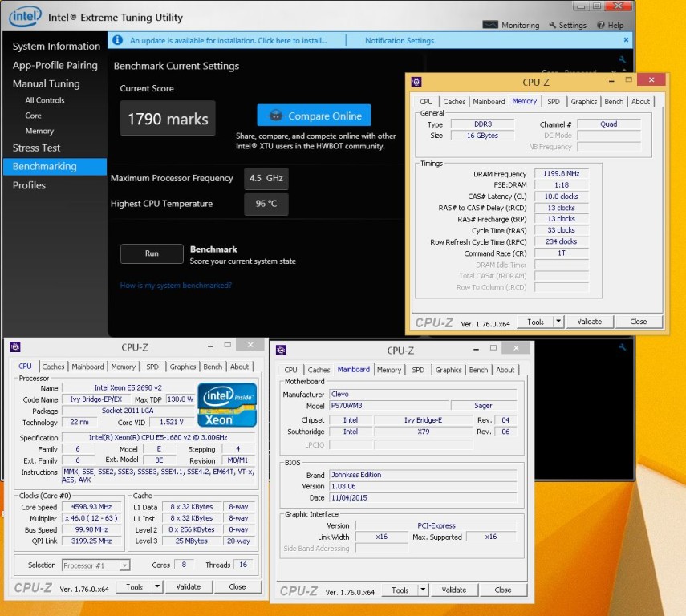Click Validate in CPU-Z Mainboard window
The width and height of the screenshot is (686, 616).
pos(453,590)
